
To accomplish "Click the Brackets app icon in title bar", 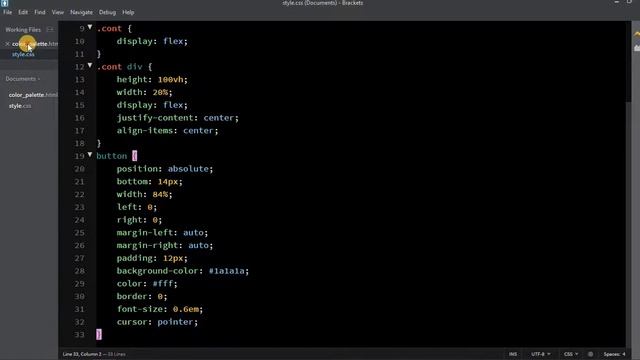I will click(4, 3).
